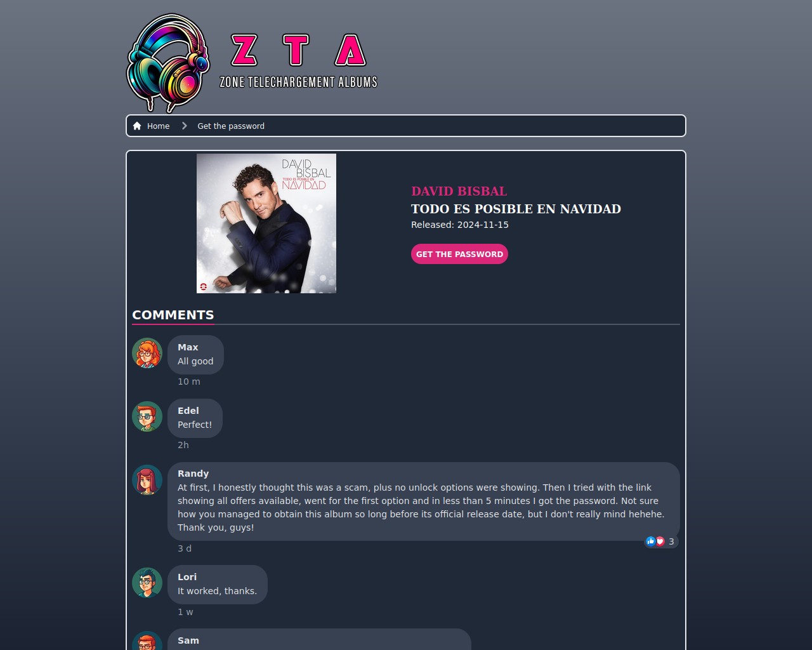The height and width of the screenshot is (650, 812).
Task: Click Sam's avatar icon
Action: 147,641
